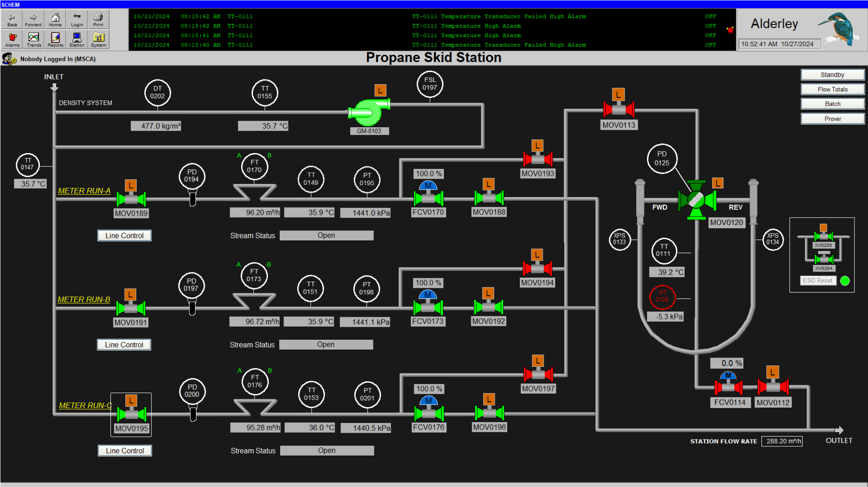The width and height of the screenshot is (868, 487).
Task: Toggle closed valve FCV0114
Action: coord(728,387)
